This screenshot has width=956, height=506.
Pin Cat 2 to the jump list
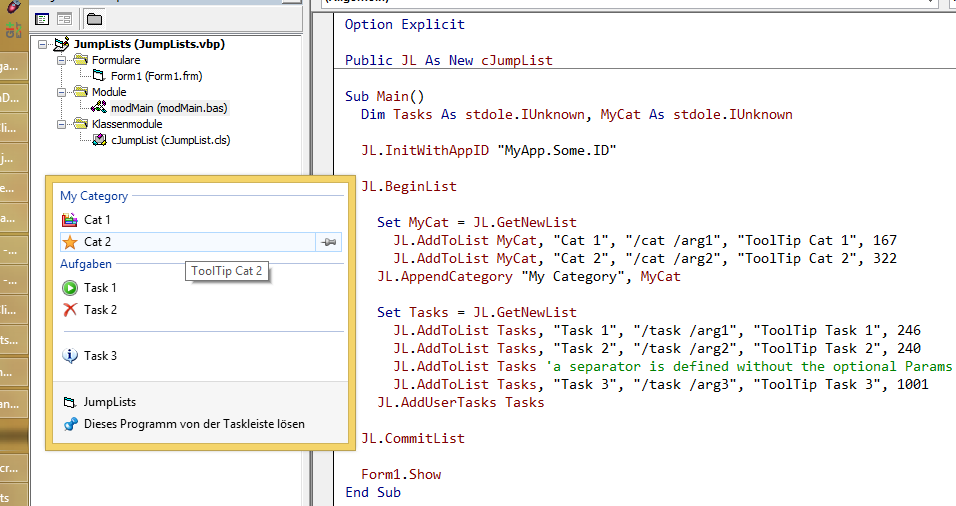(x=328, y=242)
